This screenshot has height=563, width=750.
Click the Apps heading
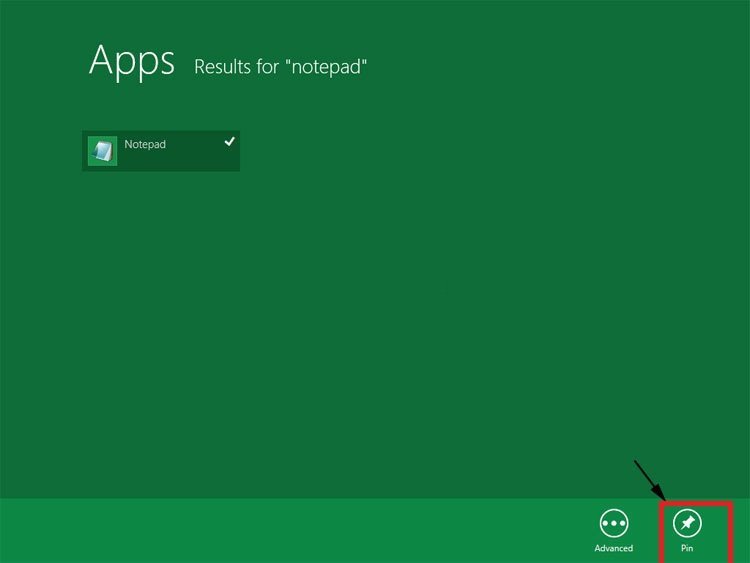click(132, 61)
